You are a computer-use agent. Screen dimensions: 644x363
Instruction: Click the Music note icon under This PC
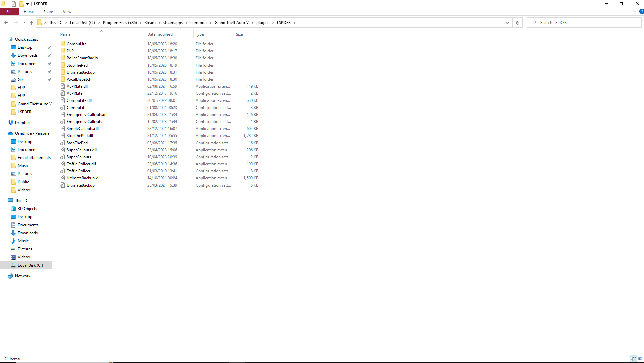(13, 241)
